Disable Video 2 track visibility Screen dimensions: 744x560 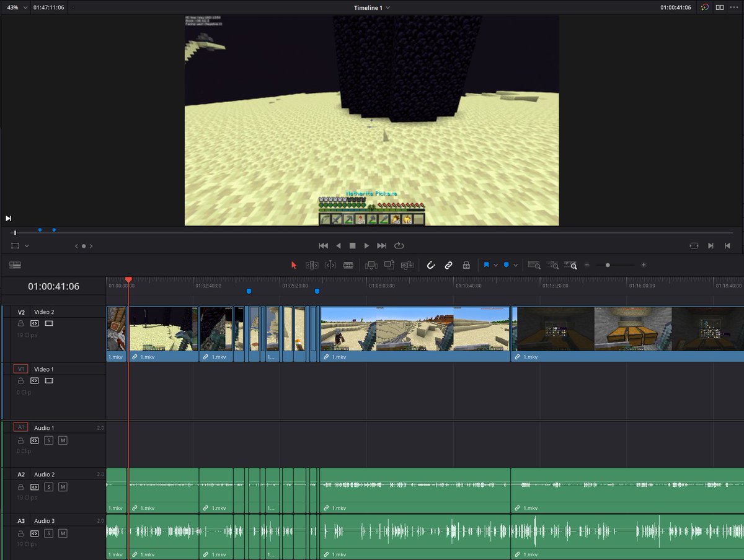[49, 323]
